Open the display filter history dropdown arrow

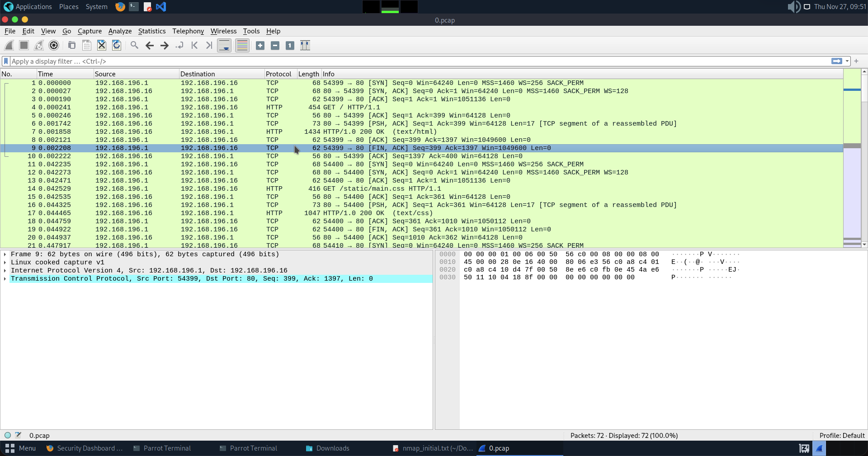pos(847,61)
